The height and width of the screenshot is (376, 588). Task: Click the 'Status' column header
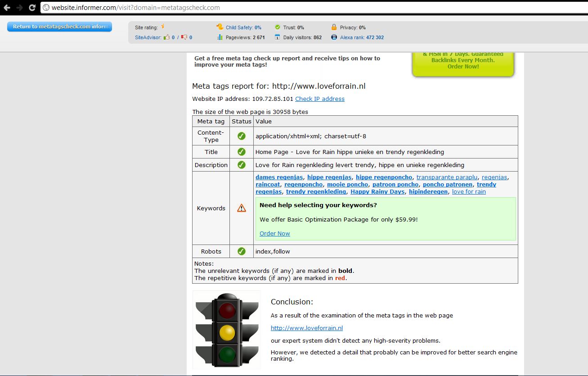(242, 121)
